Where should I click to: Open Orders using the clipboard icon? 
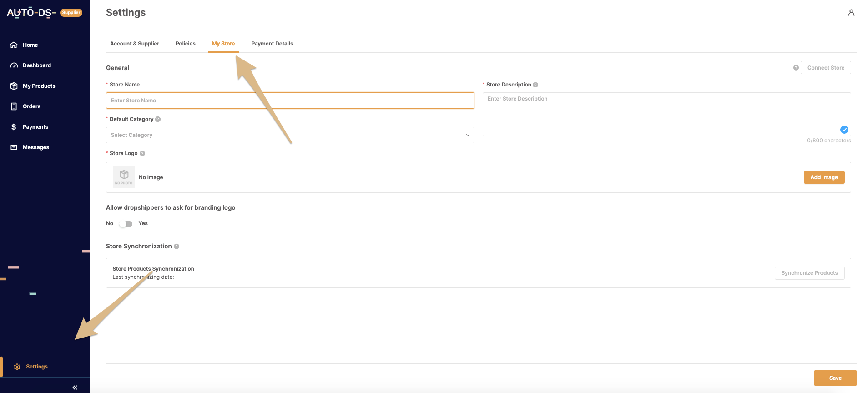14,106
